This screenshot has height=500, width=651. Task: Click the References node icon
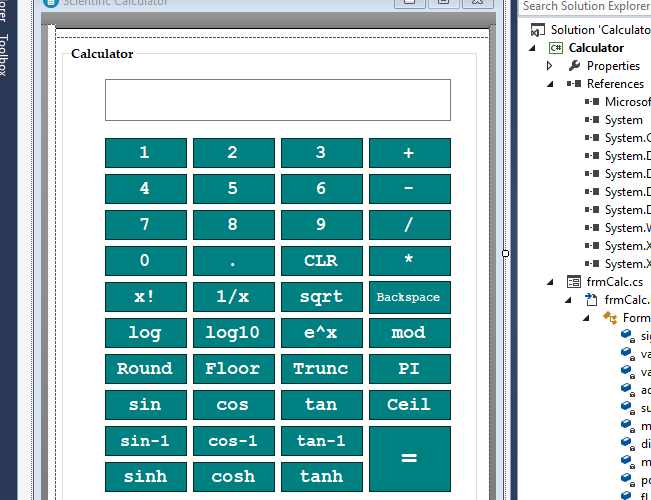pos(574,84)
